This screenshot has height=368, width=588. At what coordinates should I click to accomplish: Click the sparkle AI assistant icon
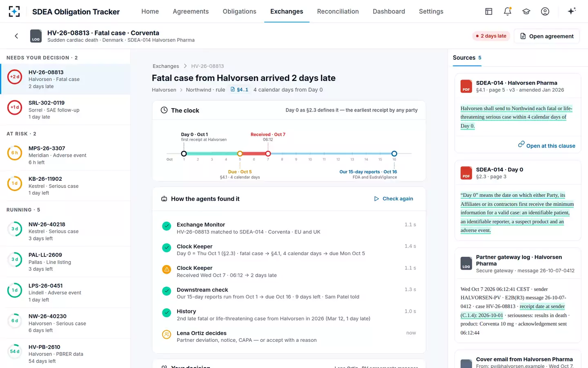tap(572, 11)
